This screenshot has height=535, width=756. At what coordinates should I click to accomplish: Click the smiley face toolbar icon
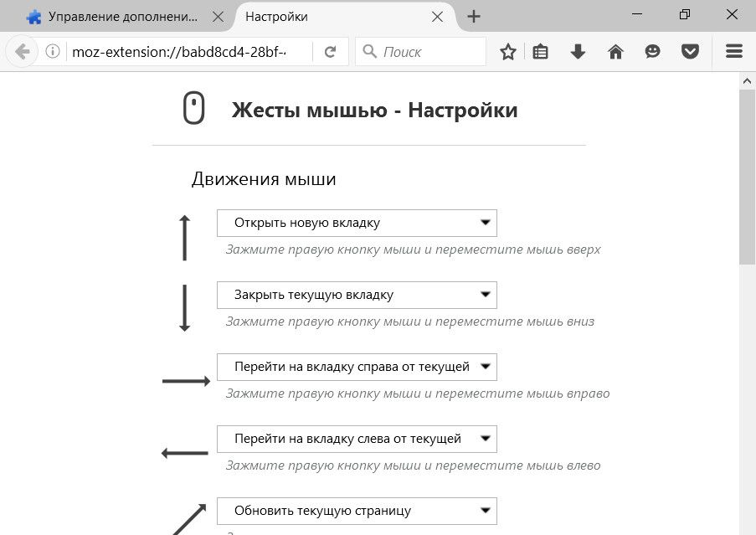652,52
